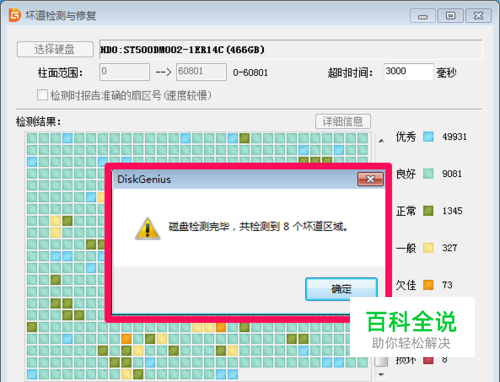Screen dimensions: 500x382
Task: Click the red damaged legend swatch
Action: click(428, 360)
